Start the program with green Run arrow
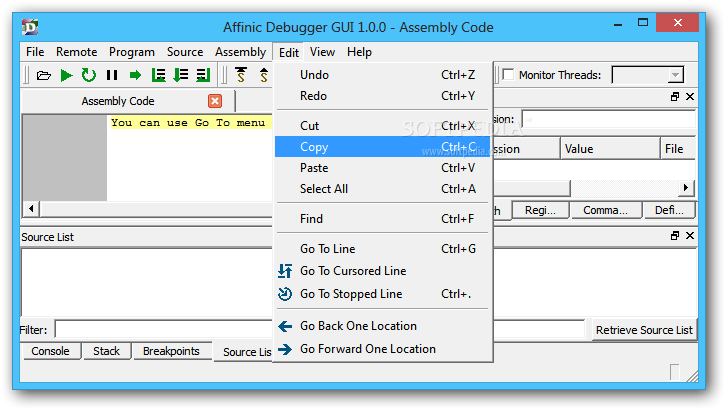This screenshot has width=726, height=410. point(66,75)
